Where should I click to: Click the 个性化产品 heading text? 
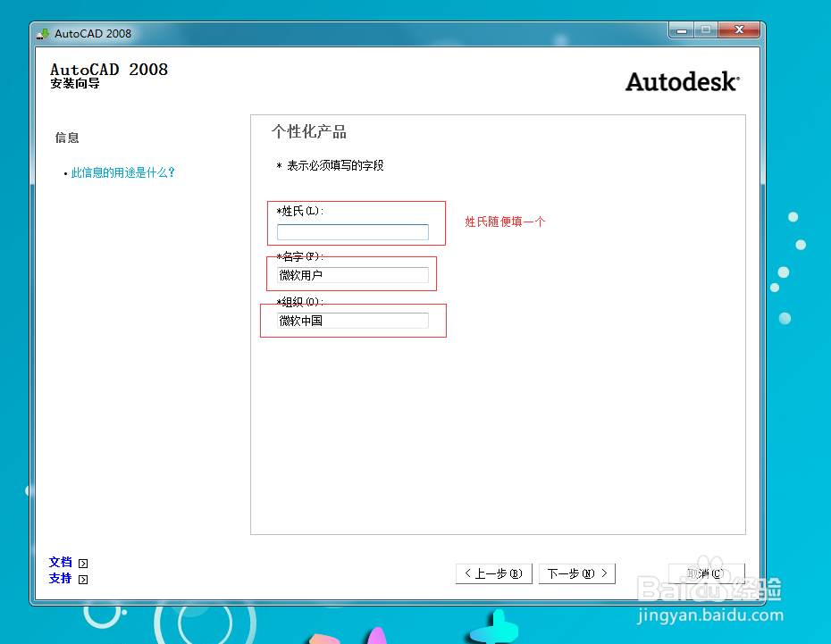point(309,131)
